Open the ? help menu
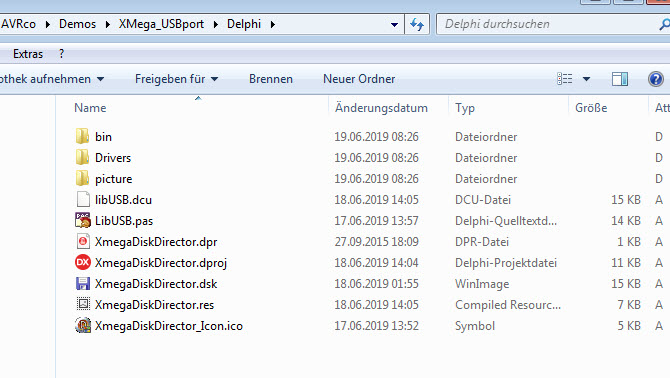670x378 pixels. (62, 54)
